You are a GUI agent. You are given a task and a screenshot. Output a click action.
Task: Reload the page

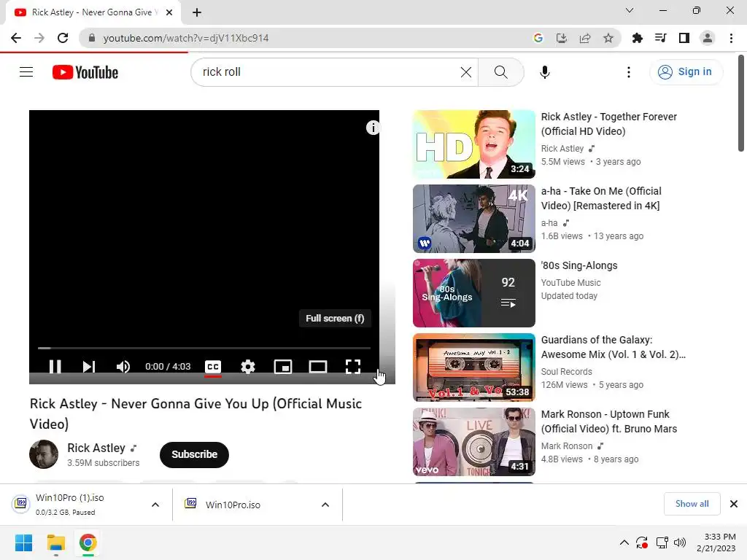[x=63, y=38]
